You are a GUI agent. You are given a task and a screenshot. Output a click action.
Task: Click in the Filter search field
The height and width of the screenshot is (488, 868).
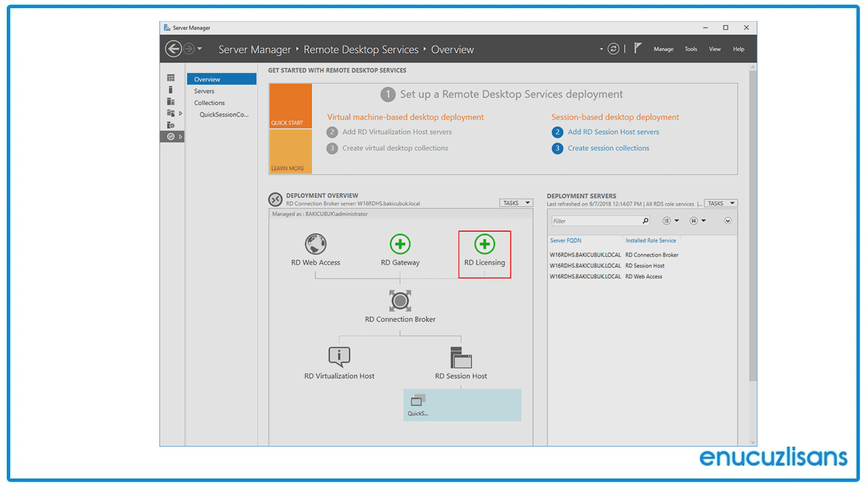point(595,221)
